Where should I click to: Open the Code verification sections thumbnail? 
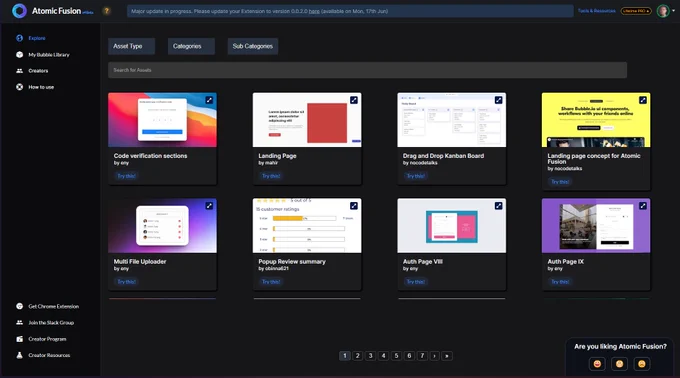point(163,120)
